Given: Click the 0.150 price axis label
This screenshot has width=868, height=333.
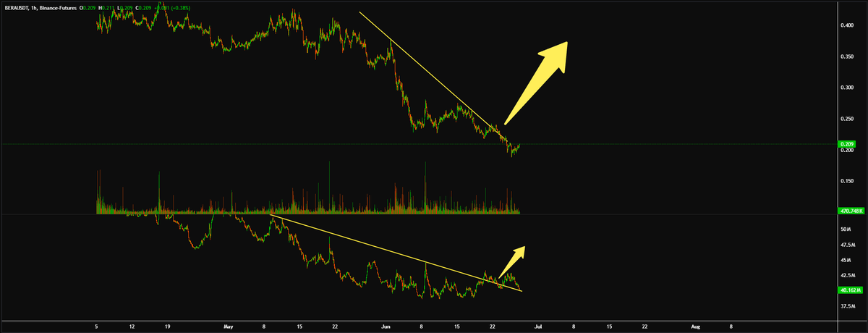Looking at the screenshot, I should tap(846, 181).
